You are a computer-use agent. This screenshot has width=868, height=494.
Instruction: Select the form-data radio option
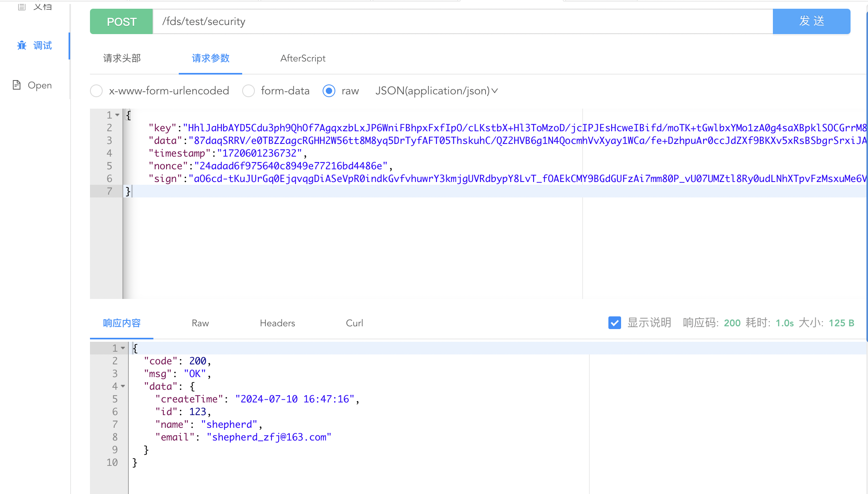tap(249, 91)
